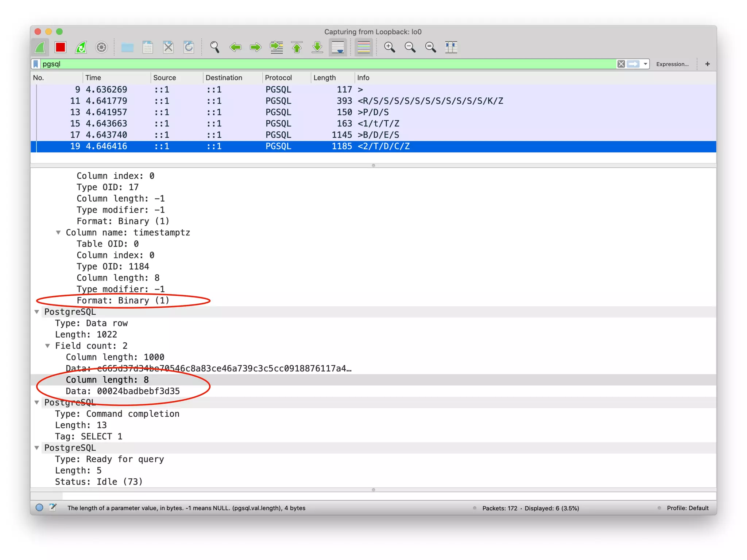747x560 pixels.
Task: Collapse Column name: timestamptz node
Action: (58, 233)
